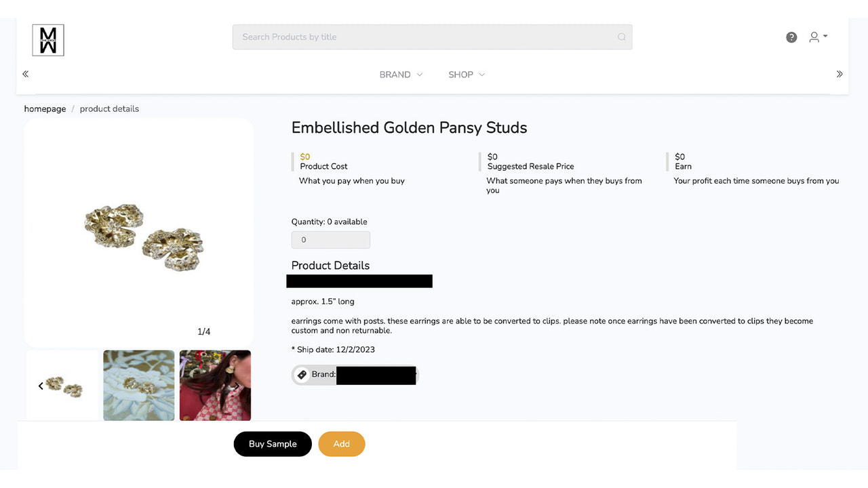Open the BRAND dropdown
The width and height of the screenshot is (868, 488).
click(401, 75)
